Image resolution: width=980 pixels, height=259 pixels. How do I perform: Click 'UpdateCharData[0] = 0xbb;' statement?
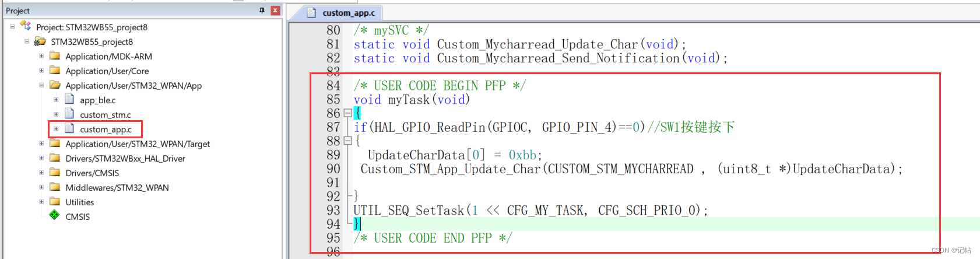click(455, 155)
